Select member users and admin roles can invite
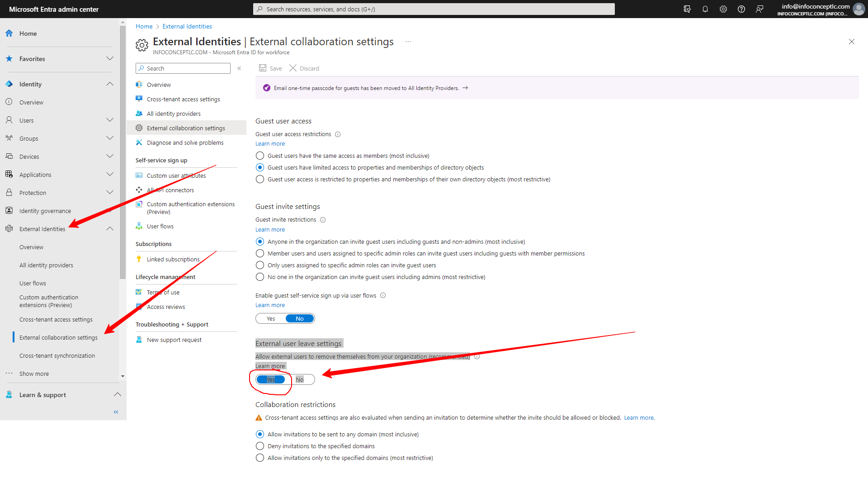Image resolution: width=868 pixels, height=483 pixels. pyautogui.click(x=260, y=253)
